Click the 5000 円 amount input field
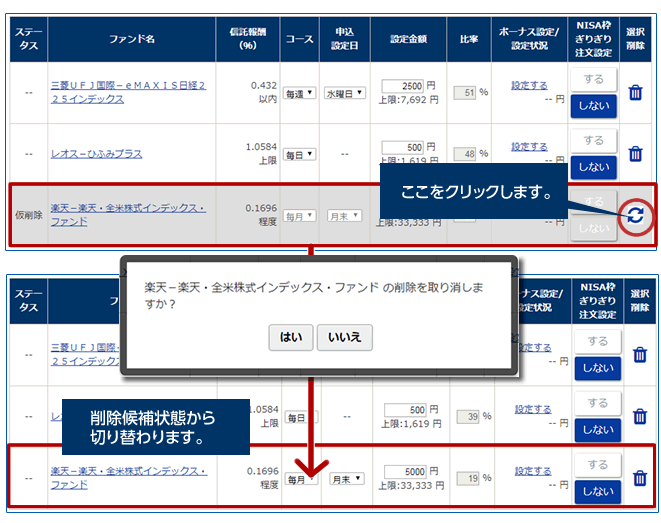This screenshot has height=523, width=661. click(x=405, y=471)
